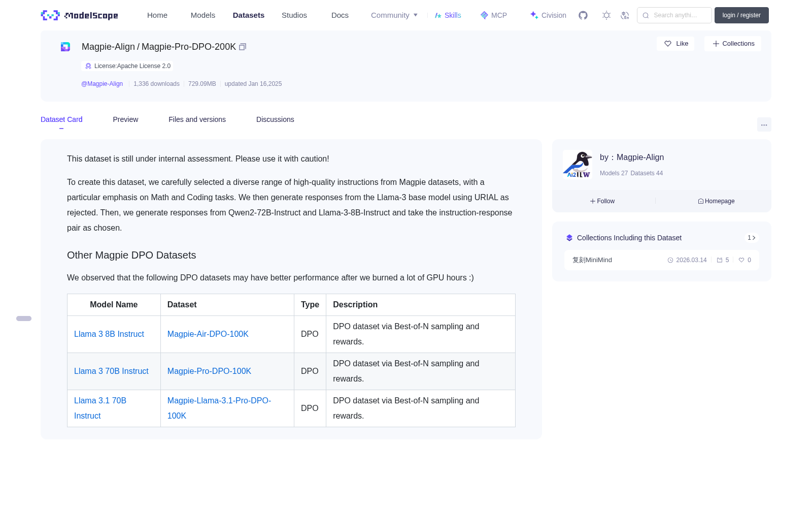The image size is (812, 508).
Task: Copy dataset name using the copy icon
Action: (243, 47)
